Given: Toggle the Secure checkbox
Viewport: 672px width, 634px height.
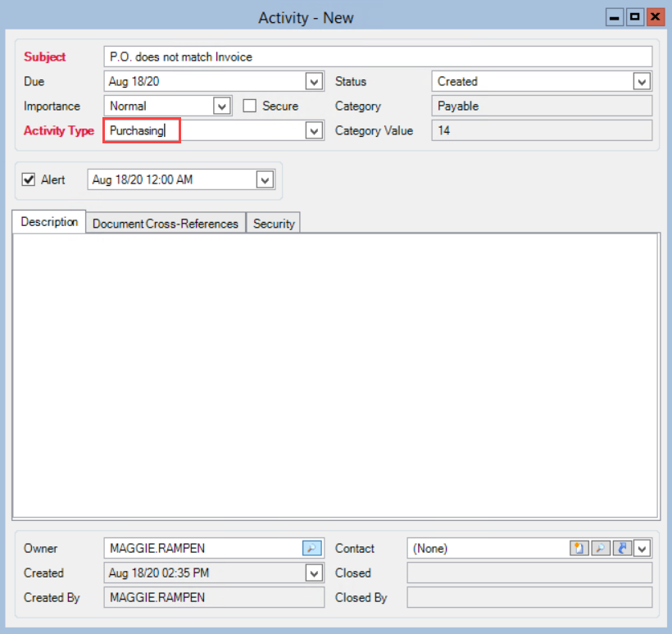Looking at the screenshot, I should (249, 106).
